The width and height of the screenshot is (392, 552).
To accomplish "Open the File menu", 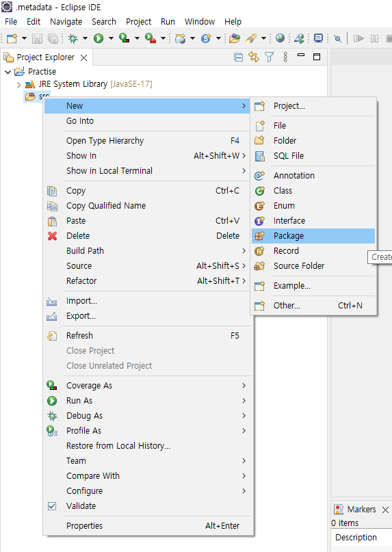I will pyautogui.click(x=11, y=21).
